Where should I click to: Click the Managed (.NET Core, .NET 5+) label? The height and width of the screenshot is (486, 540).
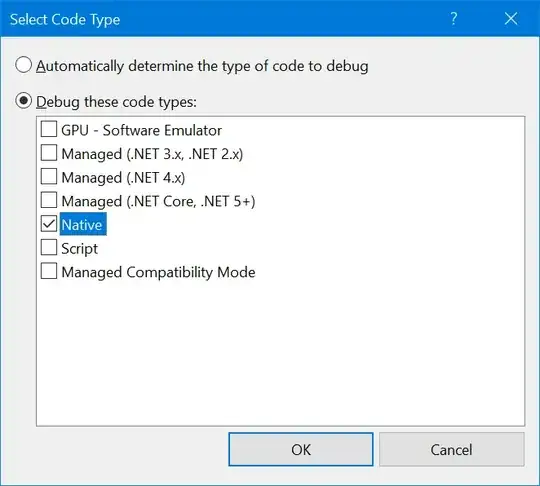click(x=158, y=201)
